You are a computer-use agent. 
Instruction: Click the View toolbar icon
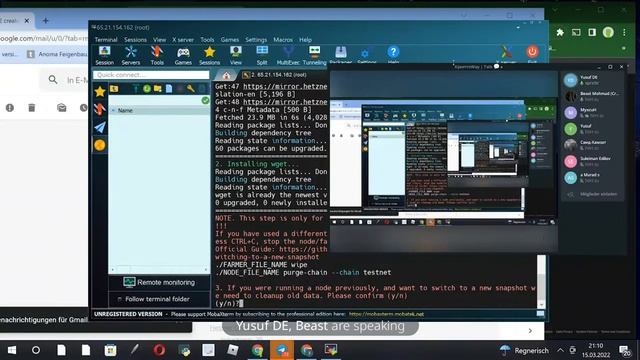[x=236, y=56]
